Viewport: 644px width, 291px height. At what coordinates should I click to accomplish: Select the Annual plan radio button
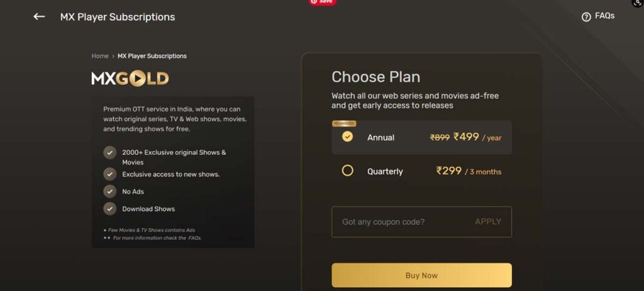click(347, 137)
